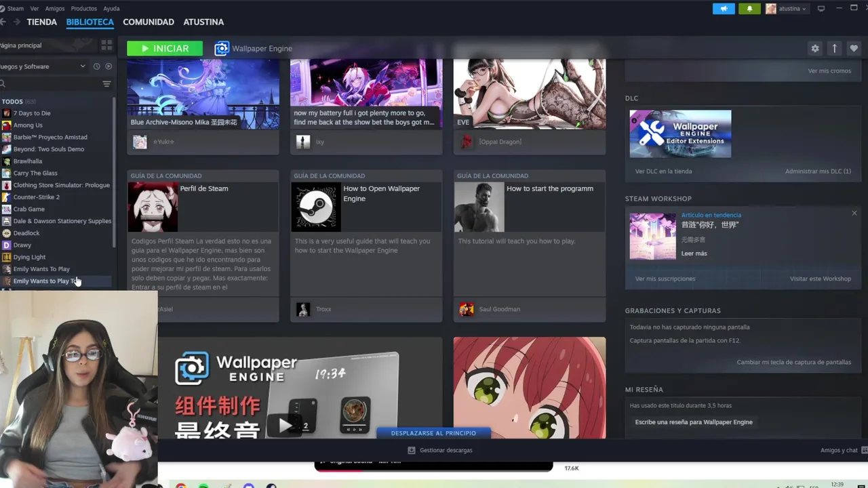Open Gestionar descargas

pyautogui.click(x=440, y=450)
